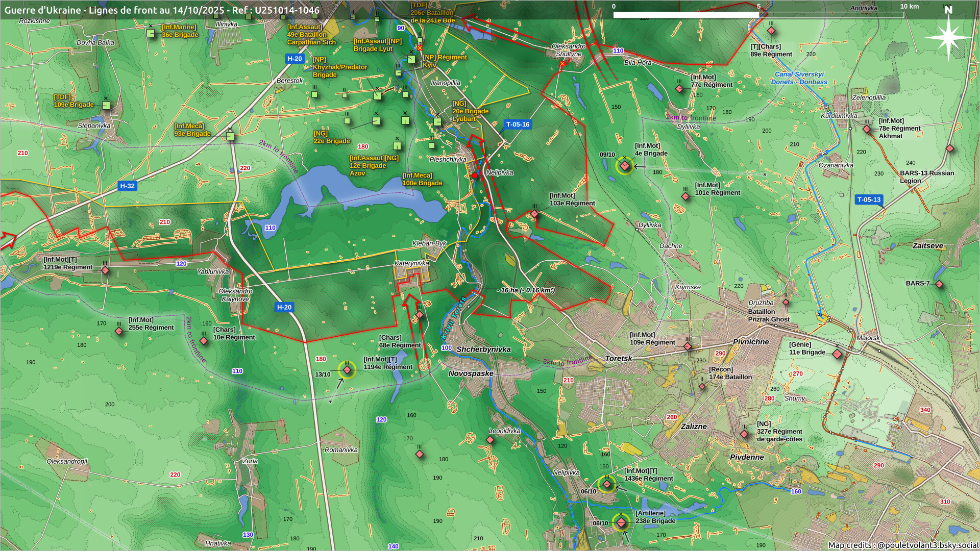Click the 78e Régiment Akhmat marker
980x551 pixels.
click(x=867, y=130)
